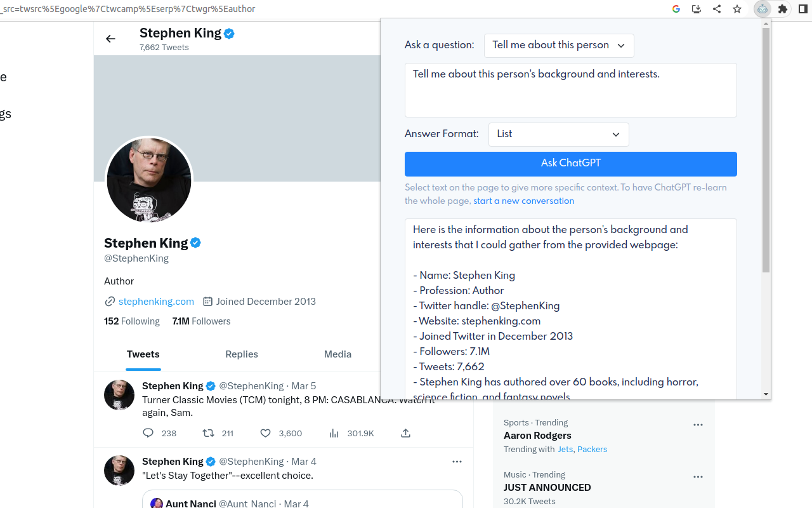Expand the Answer Format List dropdown
This screenshot has width=812, height=508.
coord(559,134)
